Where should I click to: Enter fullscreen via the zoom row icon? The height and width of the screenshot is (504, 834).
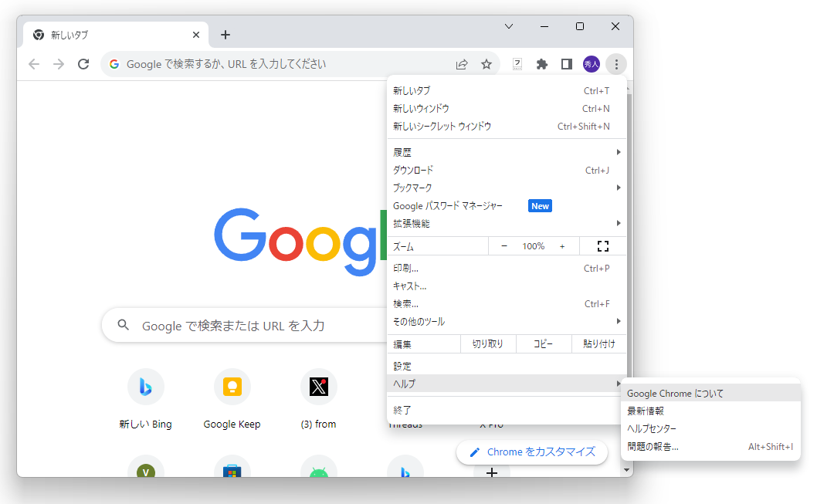[602, 245]
